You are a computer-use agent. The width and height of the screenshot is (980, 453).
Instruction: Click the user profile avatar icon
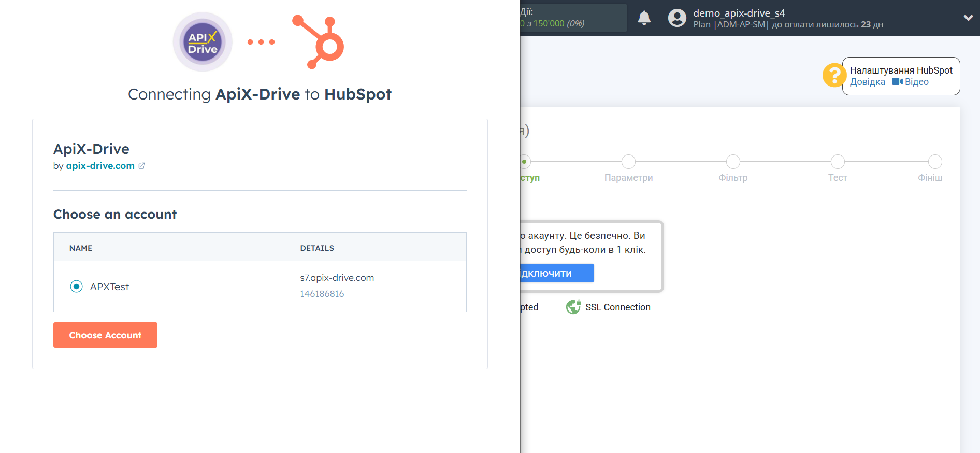click(677, 18)
